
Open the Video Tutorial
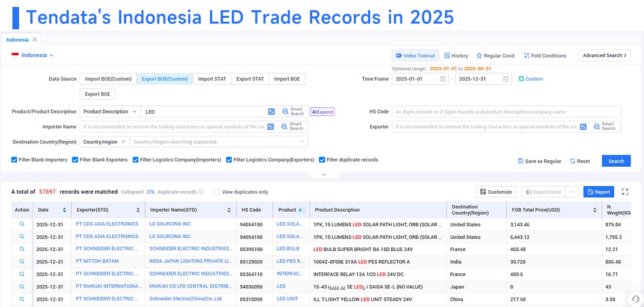415,55
